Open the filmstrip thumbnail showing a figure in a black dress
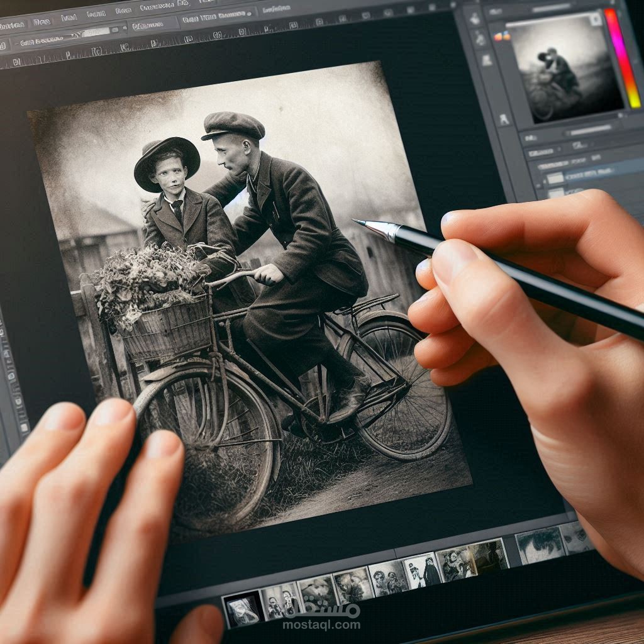The height and width of the screenshot is (644, 644). pyautogui.click(x=422, y=571)
